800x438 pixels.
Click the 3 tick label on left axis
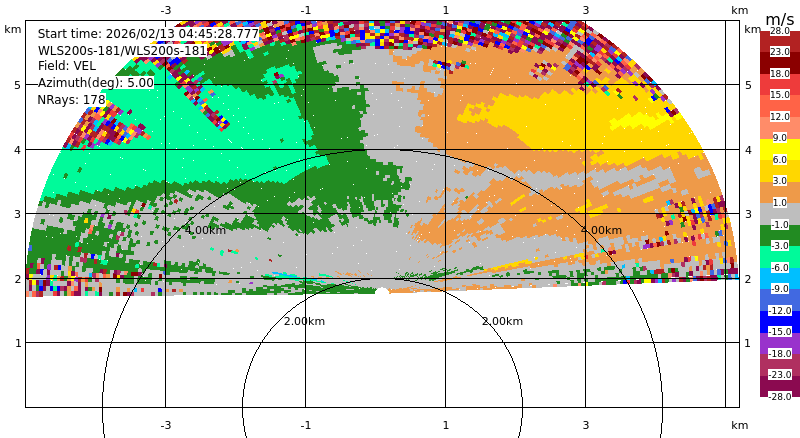(x=18, y=214)
